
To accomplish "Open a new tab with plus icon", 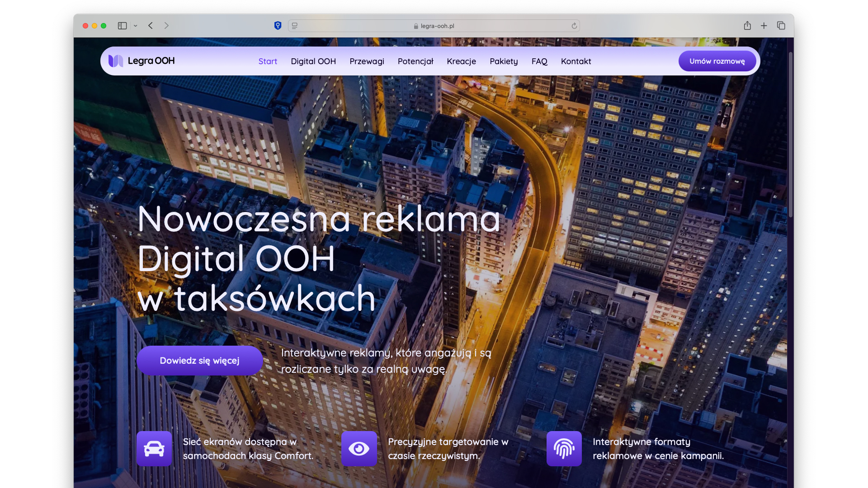I will pos(764,26).
